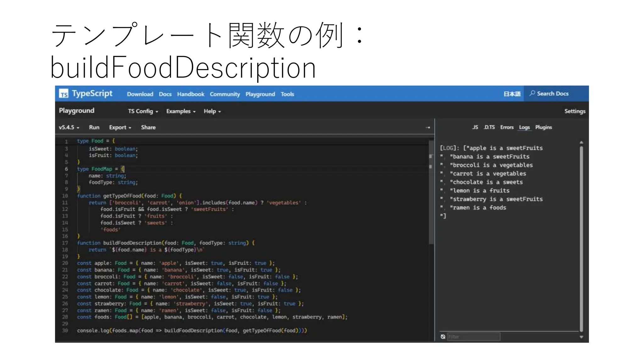The image size is (644, 362).
Task: Click the TypeScript home logo text
Action: [92, 93]
